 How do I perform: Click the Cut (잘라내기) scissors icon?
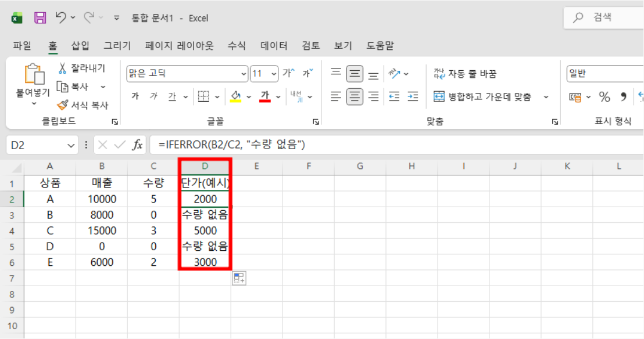click(63, 68)
